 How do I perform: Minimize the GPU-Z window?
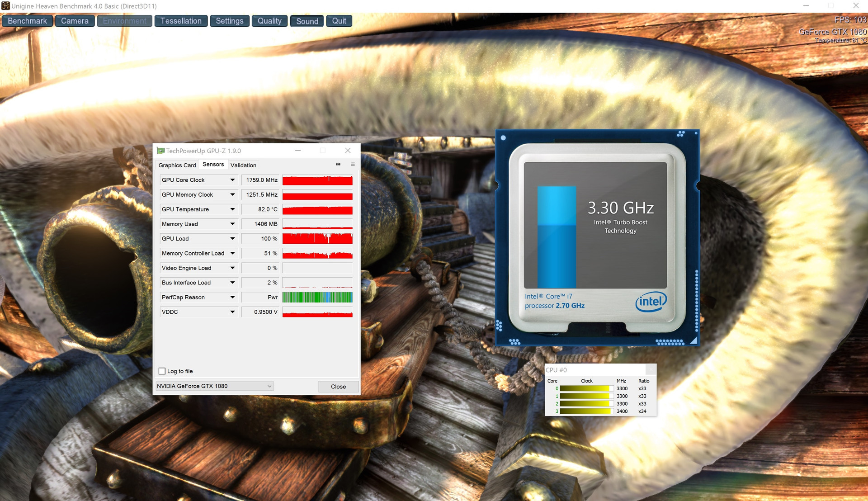(298, 151)
